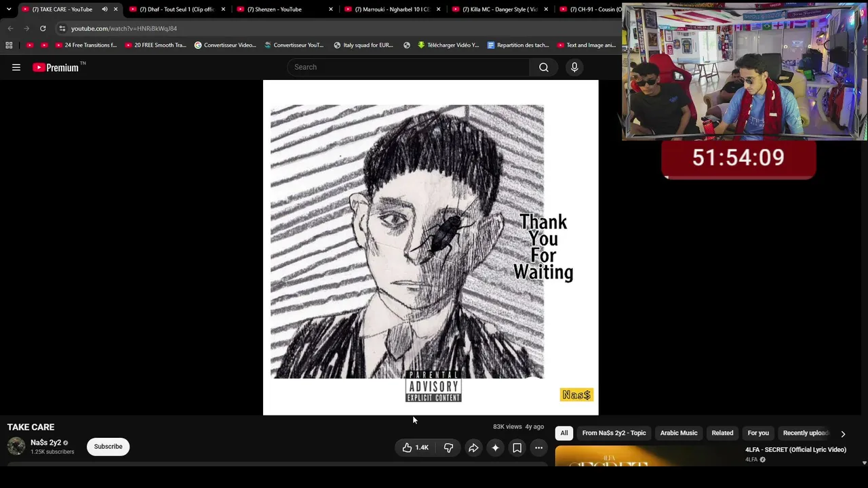
Task: Like the TAKE CARE video
Action: (415, 447)
